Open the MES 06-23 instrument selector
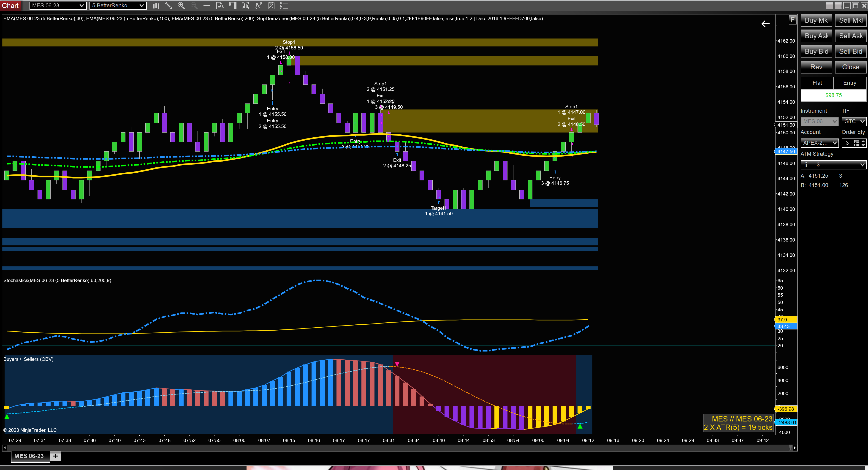This screenshot has width=868, height=470. click(58, 6)
